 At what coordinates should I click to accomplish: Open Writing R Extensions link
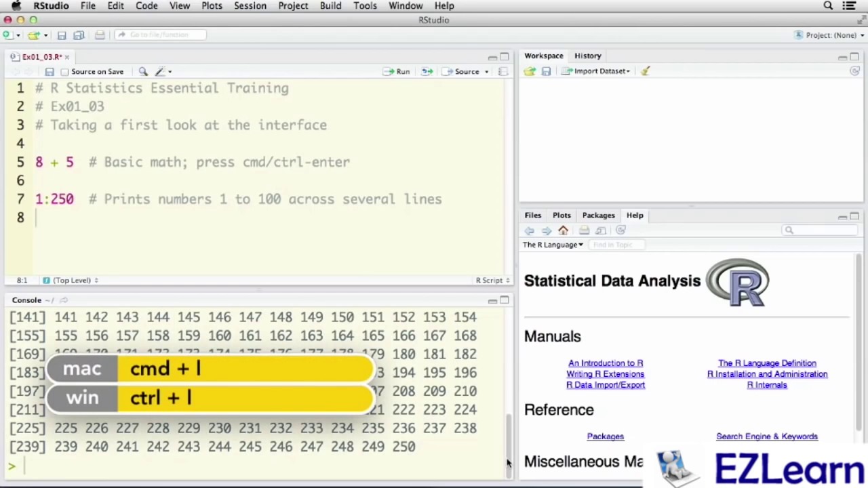(x=606, y=374)
